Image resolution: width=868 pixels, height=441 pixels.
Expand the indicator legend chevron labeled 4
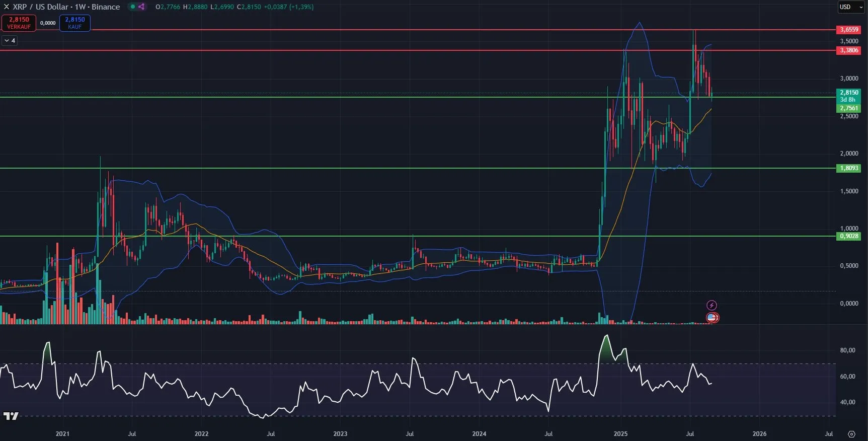click(10, 41)
